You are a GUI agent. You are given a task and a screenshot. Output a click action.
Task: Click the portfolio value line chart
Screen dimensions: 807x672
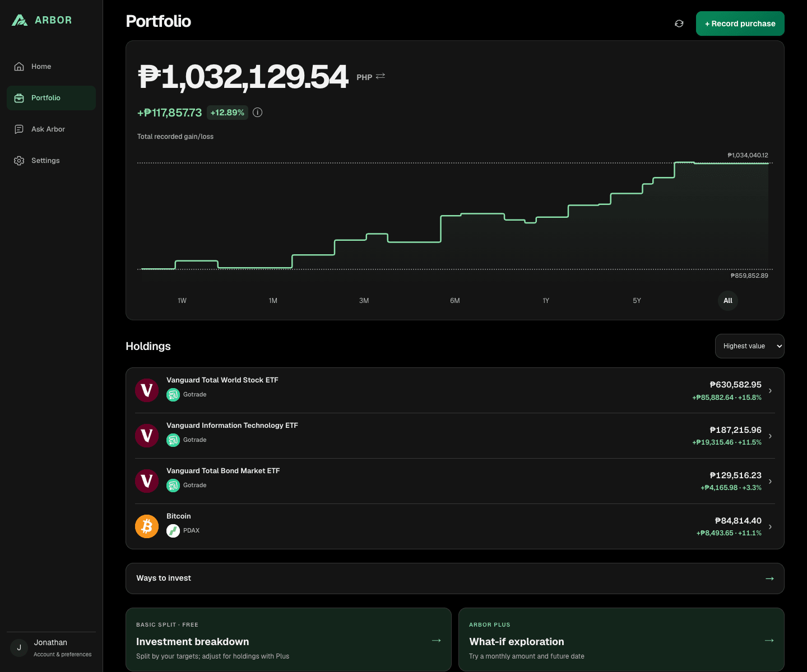(x=455, y=216)
